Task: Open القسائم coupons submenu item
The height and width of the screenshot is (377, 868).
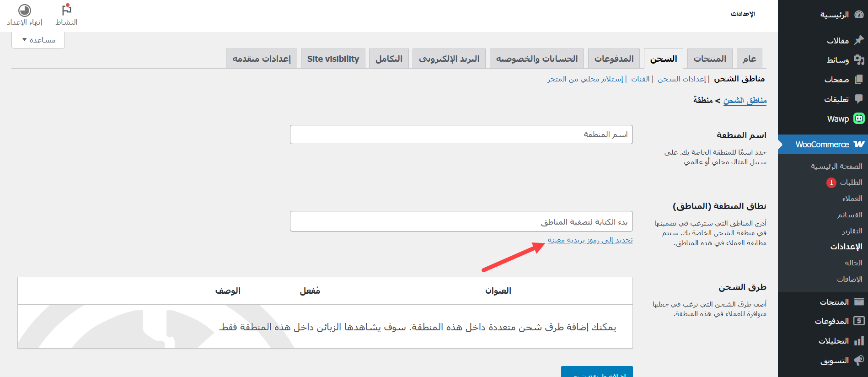Action: (850, 215)
